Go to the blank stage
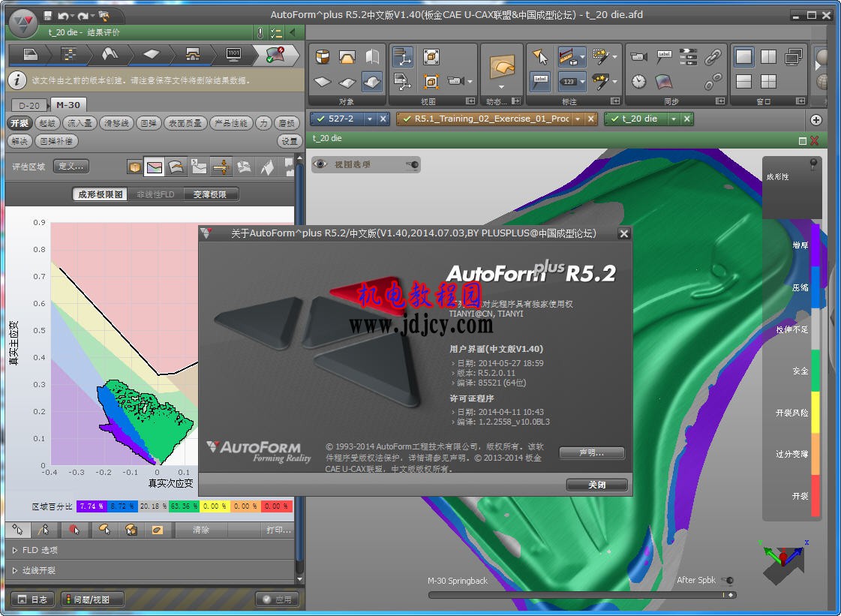This screenshot has height=616, width=841. click(152, 55)
